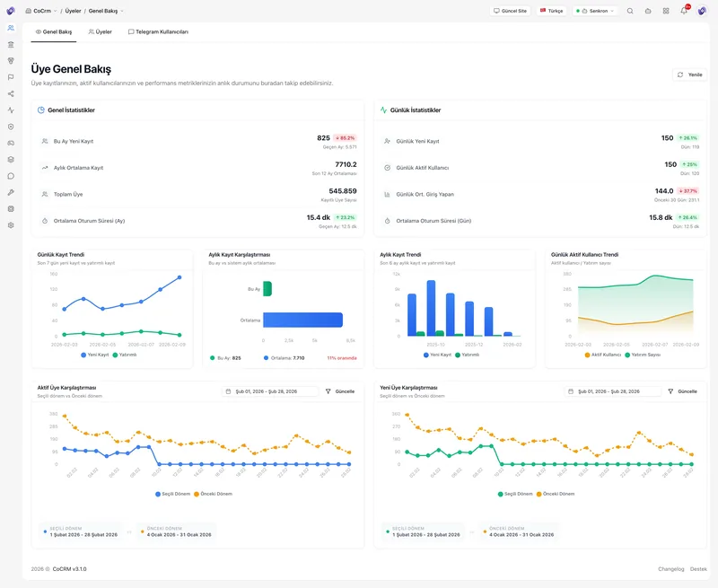Toggle Yeni Kayıt series in Günlük Kayıt Trendi legend
The height and width of the screenshot is (588, 718).
click(95, 355)
